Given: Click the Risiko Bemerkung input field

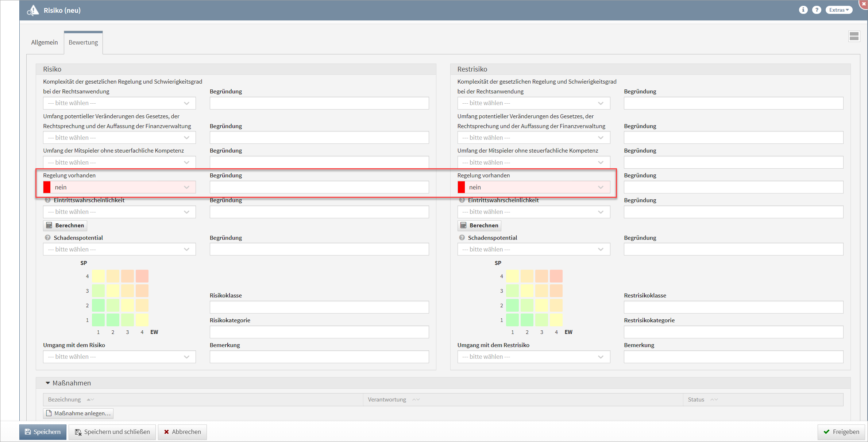Looking at the screenshot, I should click(x=319, y=357).
